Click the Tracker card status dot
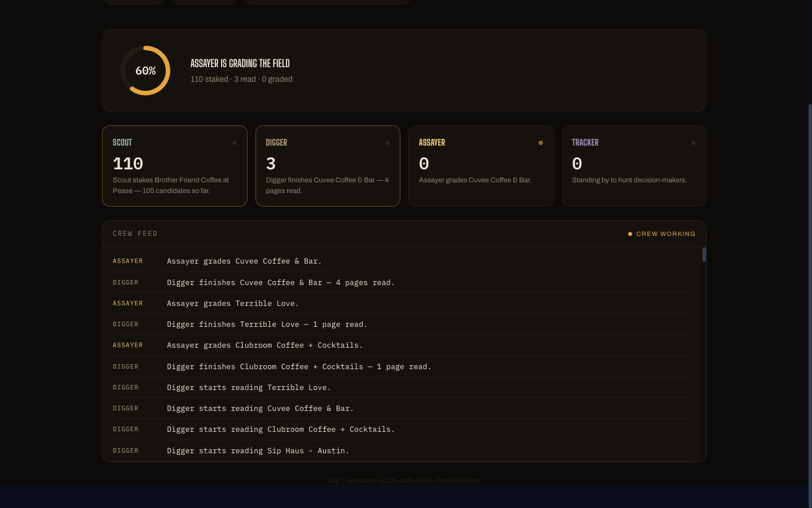This screenshot has height=508, width=812. pyautogui.click(x=694, y=143)
